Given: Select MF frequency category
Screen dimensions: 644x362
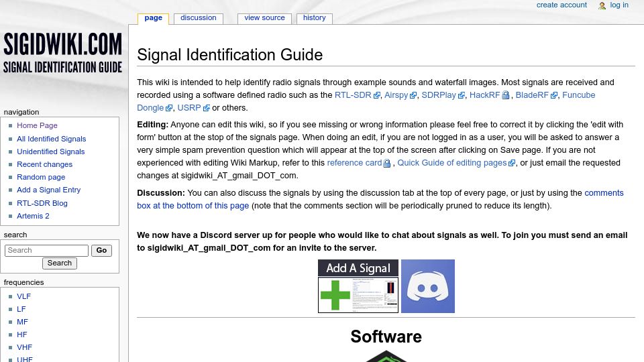Looking at the screenshot, I should pos(22,322).
